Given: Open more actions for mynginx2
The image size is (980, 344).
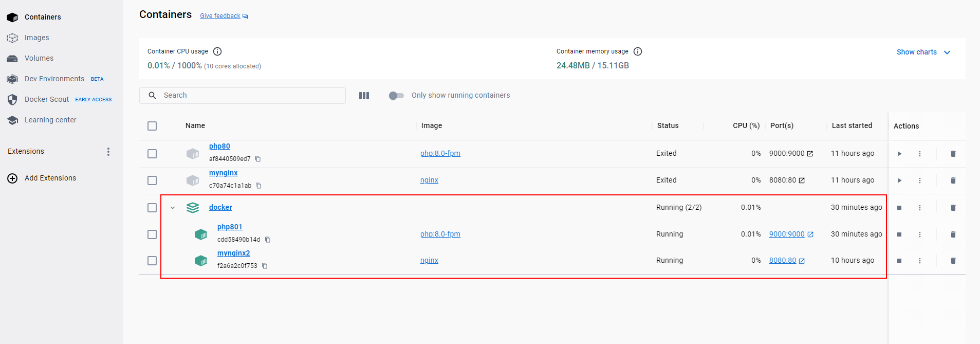Looking at the screenshot, I should 920,261.
